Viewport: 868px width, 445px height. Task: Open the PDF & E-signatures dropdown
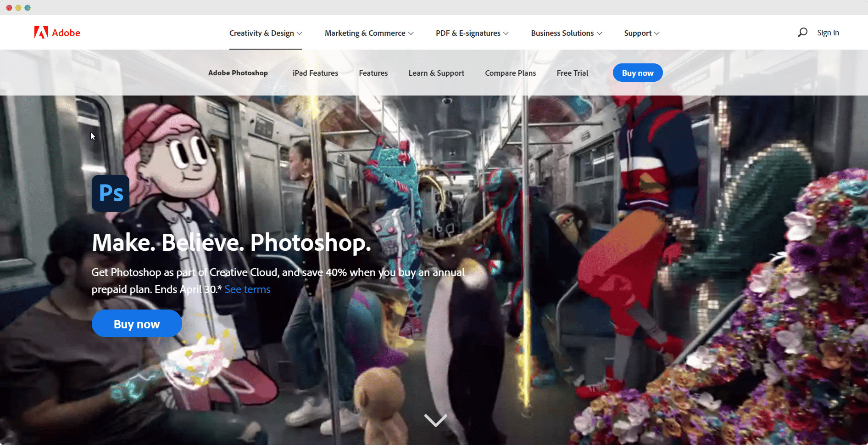472,33
